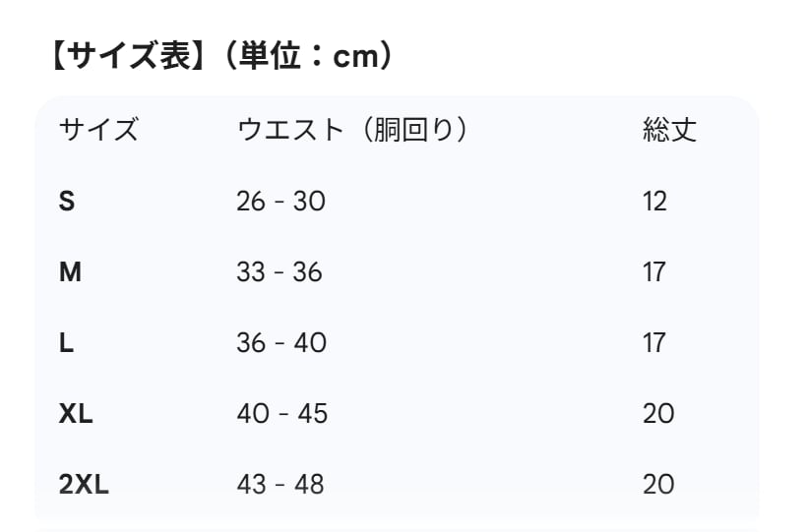This screenshot has width=807, height=532.
Task: Select the サイズ column header
Action: click(x=98, y=130)
